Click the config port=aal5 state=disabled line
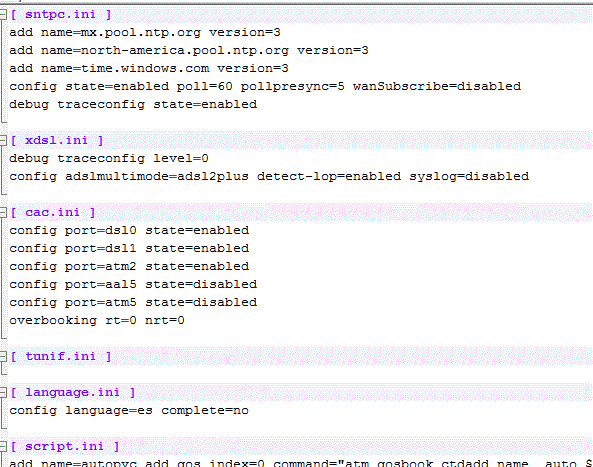 click(133, 284)
